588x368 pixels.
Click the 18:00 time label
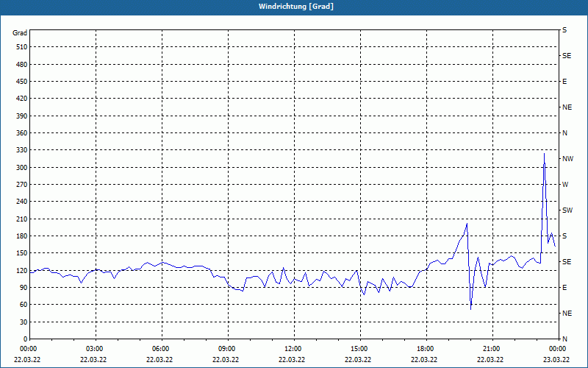tap(426, 349)
